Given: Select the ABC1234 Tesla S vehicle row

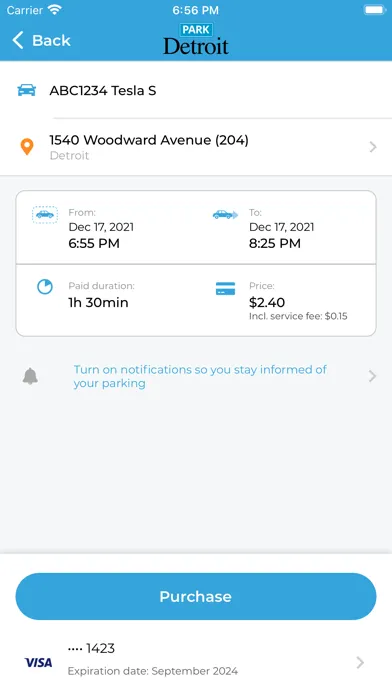Looking at the screenshot, I should click(x=196, y=91).
